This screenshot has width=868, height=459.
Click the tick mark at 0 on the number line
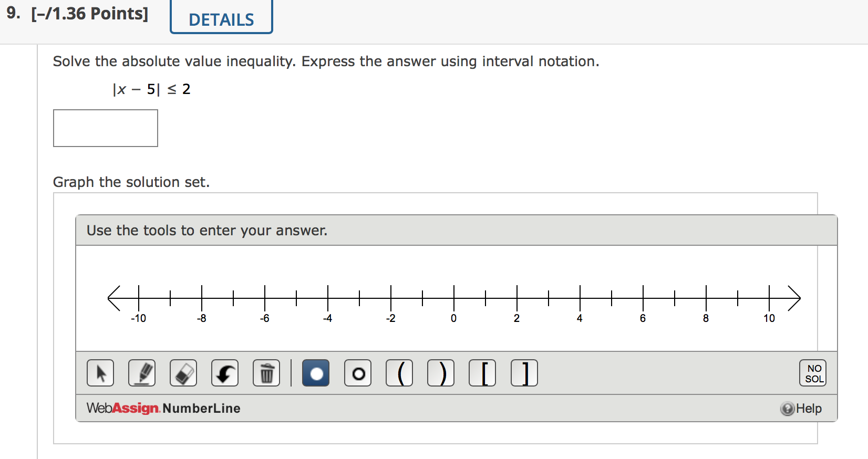[x=453, y=298]
